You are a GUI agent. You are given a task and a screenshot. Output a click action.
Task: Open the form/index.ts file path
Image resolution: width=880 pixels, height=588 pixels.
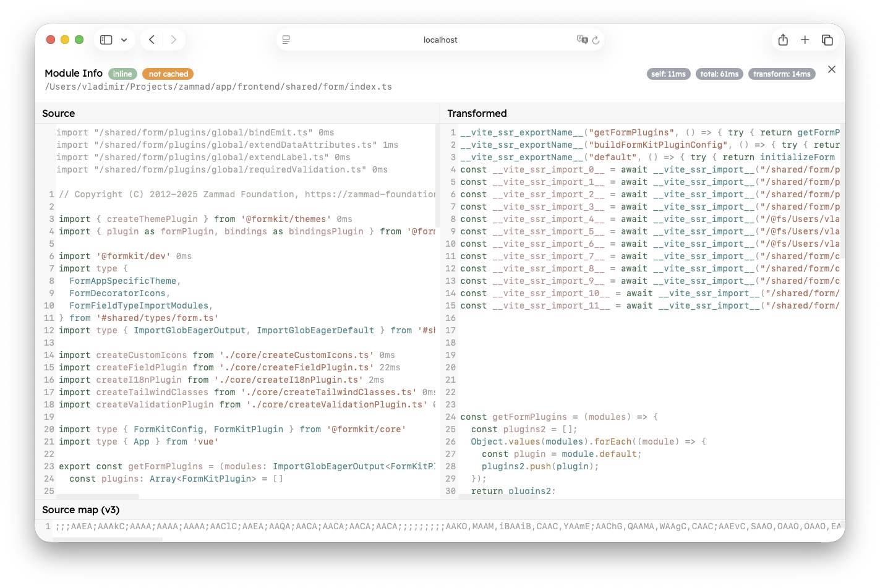(218, 87)
